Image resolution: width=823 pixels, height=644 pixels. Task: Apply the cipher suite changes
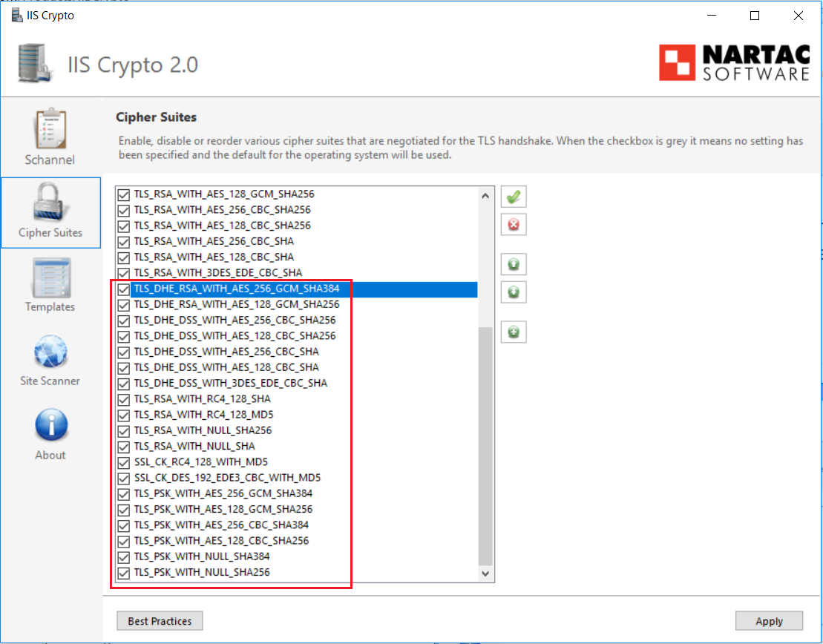769,620
